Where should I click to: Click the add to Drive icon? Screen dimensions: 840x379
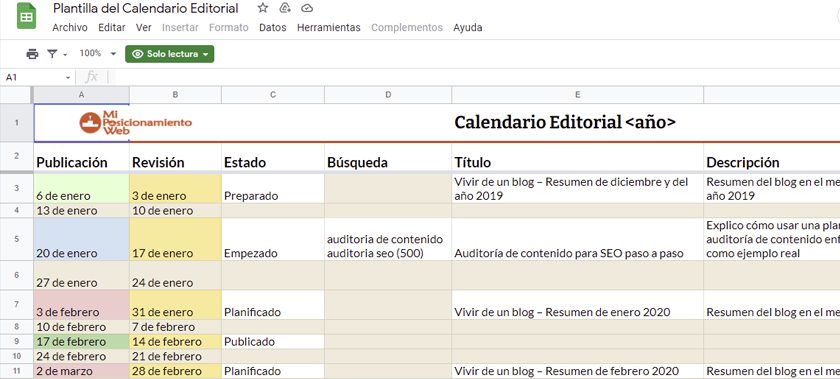(285, 8)
